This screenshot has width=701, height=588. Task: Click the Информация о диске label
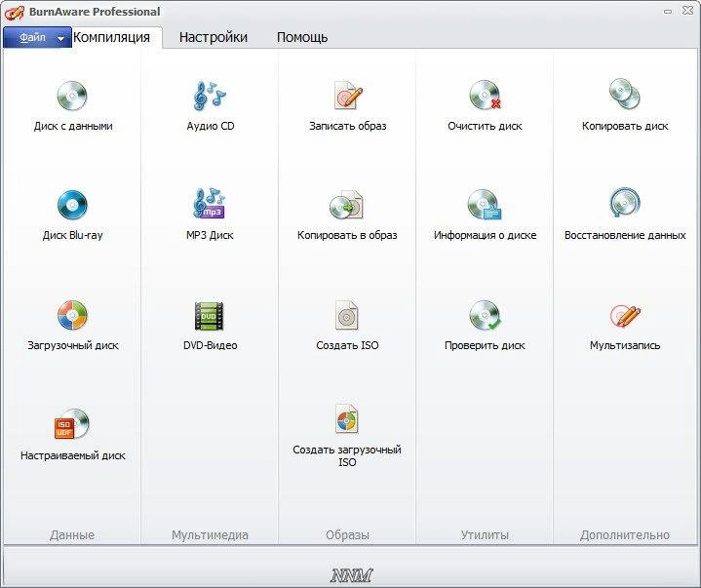(x=486, y=235)
